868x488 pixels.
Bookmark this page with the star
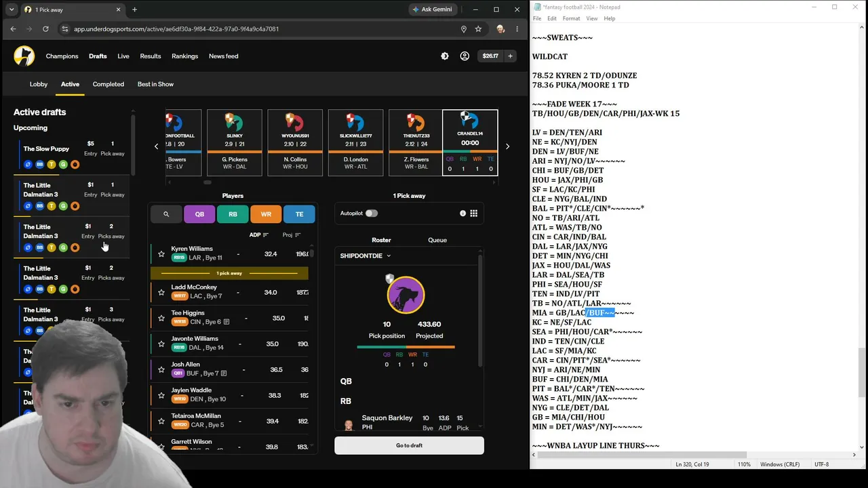[478, 29]
